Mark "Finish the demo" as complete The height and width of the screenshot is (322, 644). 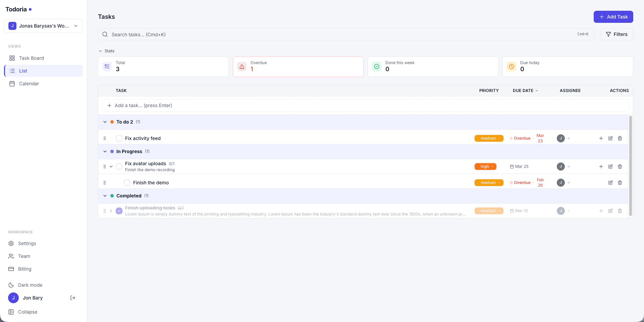pyautogui.click(x=127, y=182)
